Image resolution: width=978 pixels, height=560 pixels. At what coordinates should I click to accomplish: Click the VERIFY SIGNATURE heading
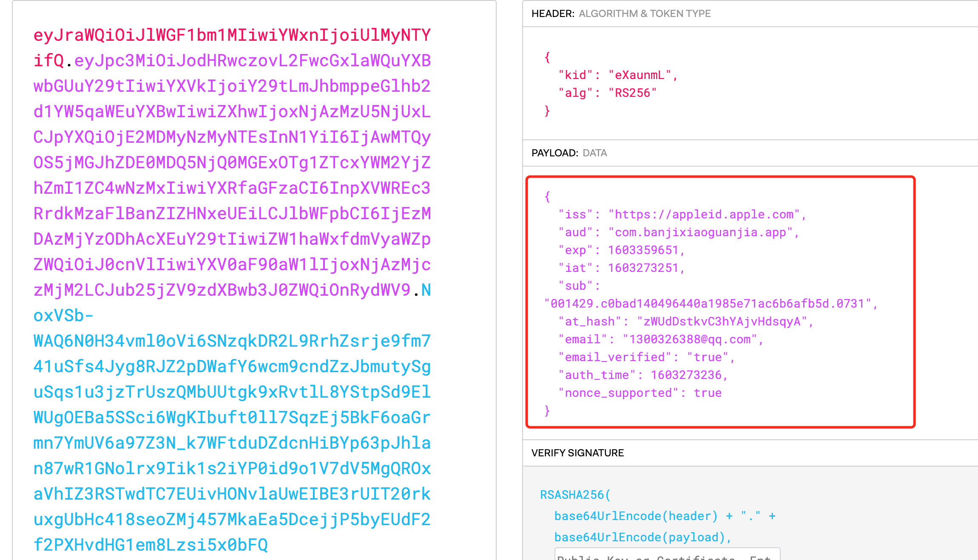[x=577, y=453]
